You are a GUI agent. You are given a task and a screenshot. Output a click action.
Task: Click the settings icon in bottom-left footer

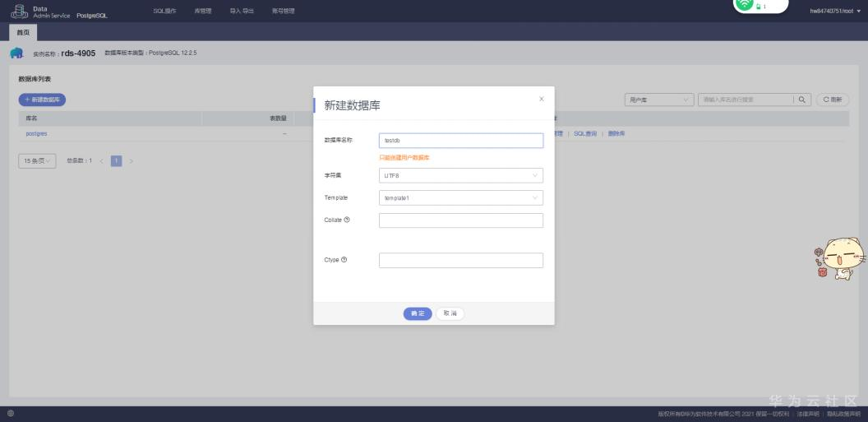11,413
